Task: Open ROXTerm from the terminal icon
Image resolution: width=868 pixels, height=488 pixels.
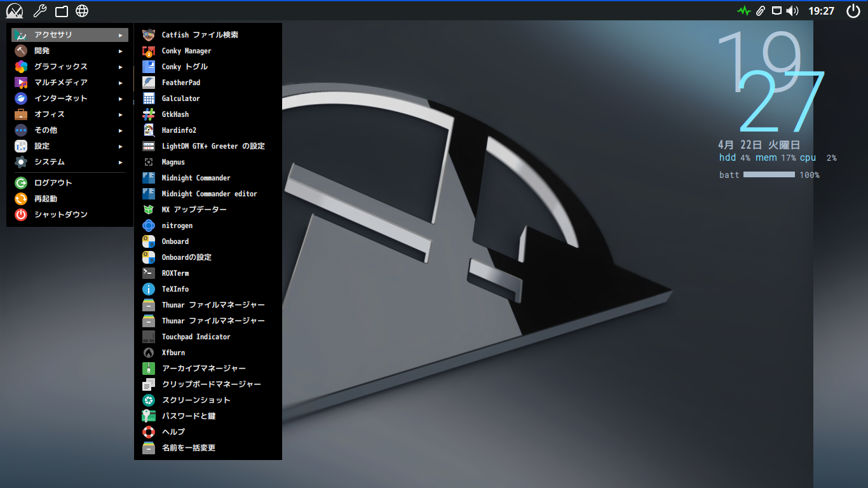Action: coord(149,273)
